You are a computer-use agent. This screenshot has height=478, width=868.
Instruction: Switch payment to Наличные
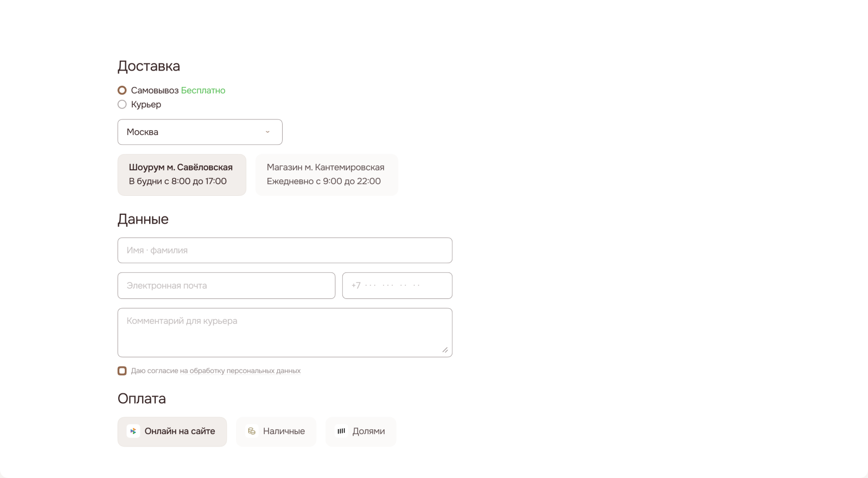tap(284, 431)
